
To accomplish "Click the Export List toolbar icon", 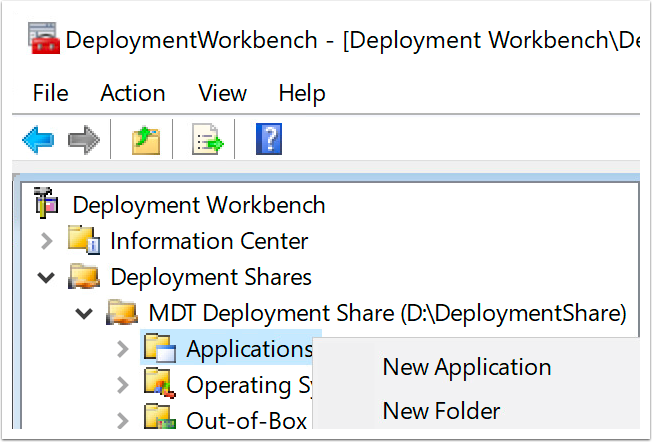I will pos(207,139).
